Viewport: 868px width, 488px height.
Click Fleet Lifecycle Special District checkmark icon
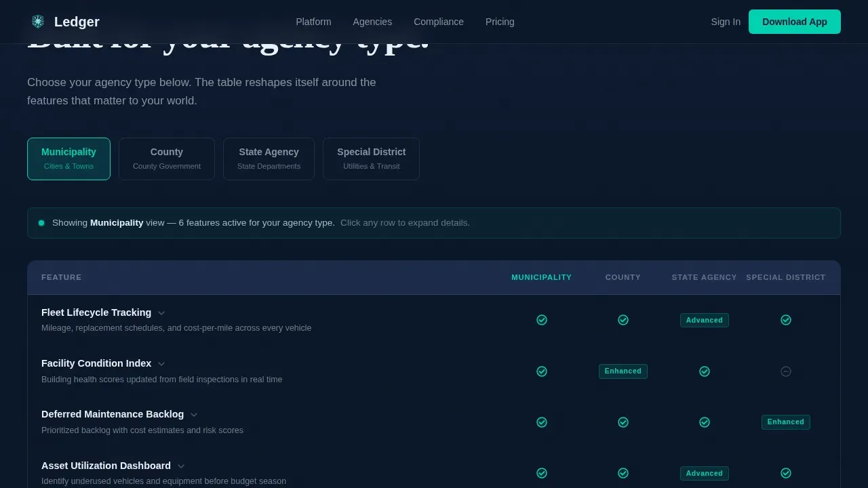(786, 320)
